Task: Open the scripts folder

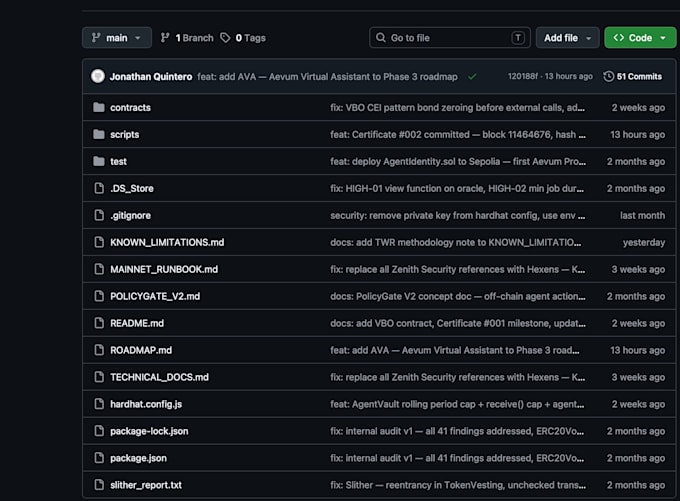Action: pyautogui.click(x=124, y=134)
